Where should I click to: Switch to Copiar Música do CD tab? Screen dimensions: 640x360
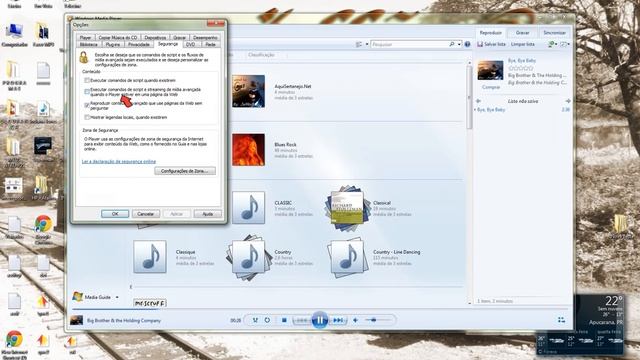pos(118,38)
